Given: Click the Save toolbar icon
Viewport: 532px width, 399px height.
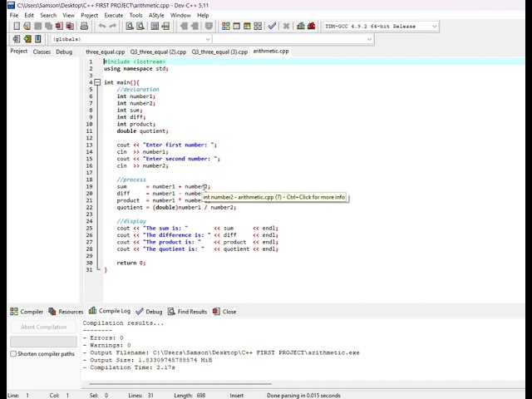Looking at the screenshot, I should coord(38,26).
